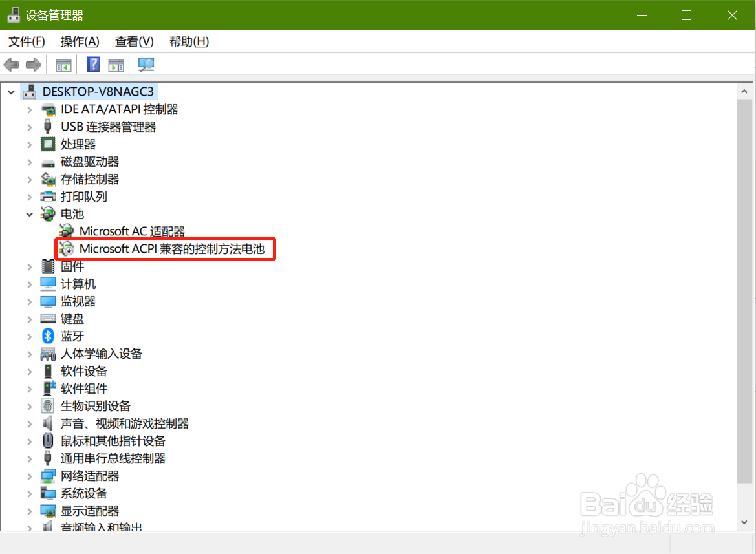Expand the 键盘 node

pyautogui.click(x=29, y=319)
